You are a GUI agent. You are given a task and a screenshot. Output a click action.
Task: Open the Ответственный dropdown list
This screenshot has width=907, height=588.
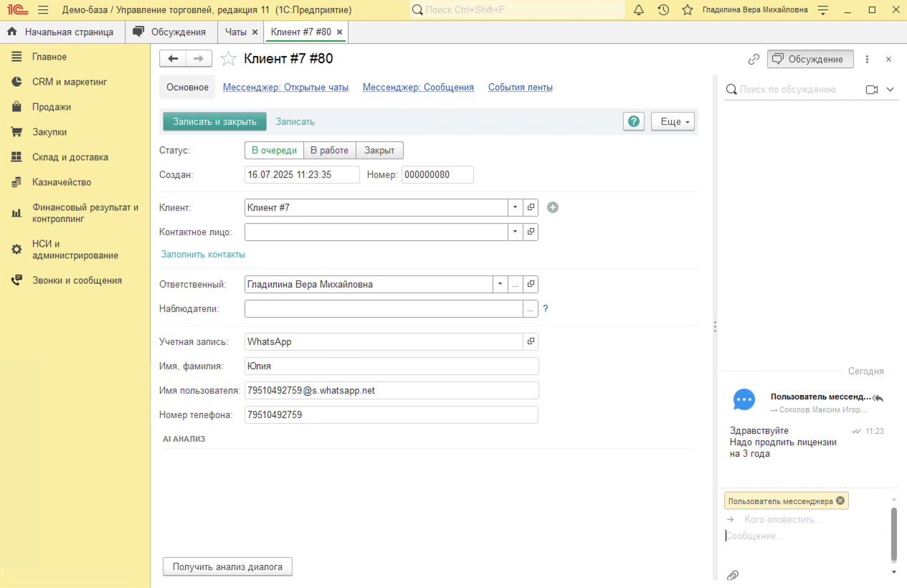[x=500, y=284]
